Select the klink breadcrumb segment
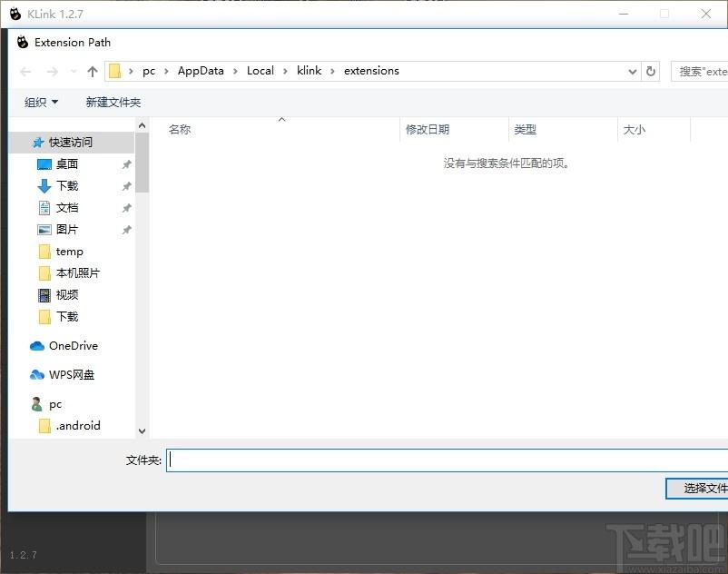 [x=310, y=71]
